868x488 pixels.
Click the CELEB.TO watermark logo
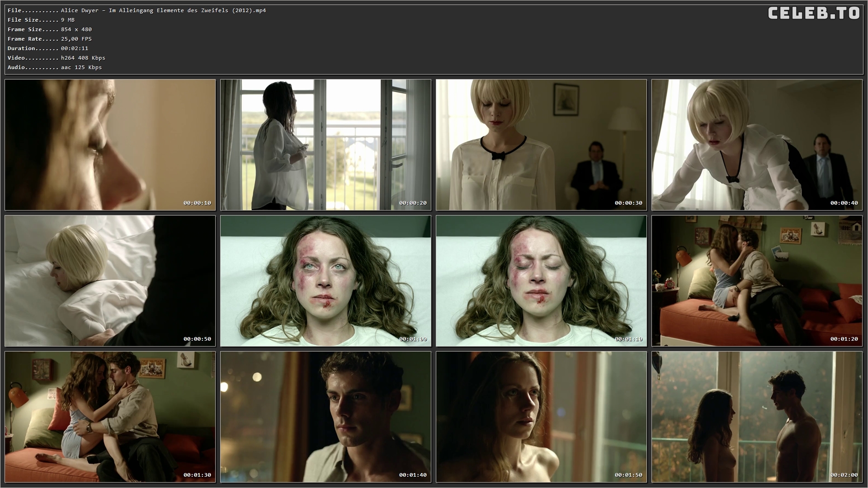coord(813,14)
